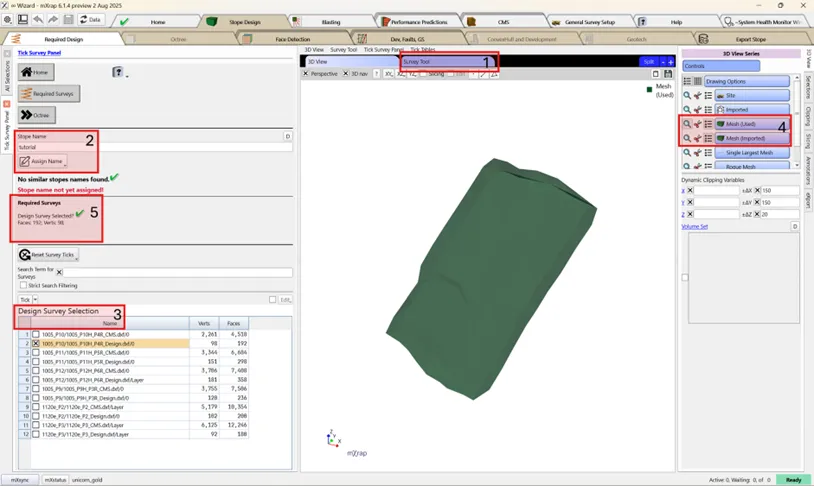Click the XY view button in the 3D toolbar
This screenshot has width=814, height=486.
click(388, 74)
